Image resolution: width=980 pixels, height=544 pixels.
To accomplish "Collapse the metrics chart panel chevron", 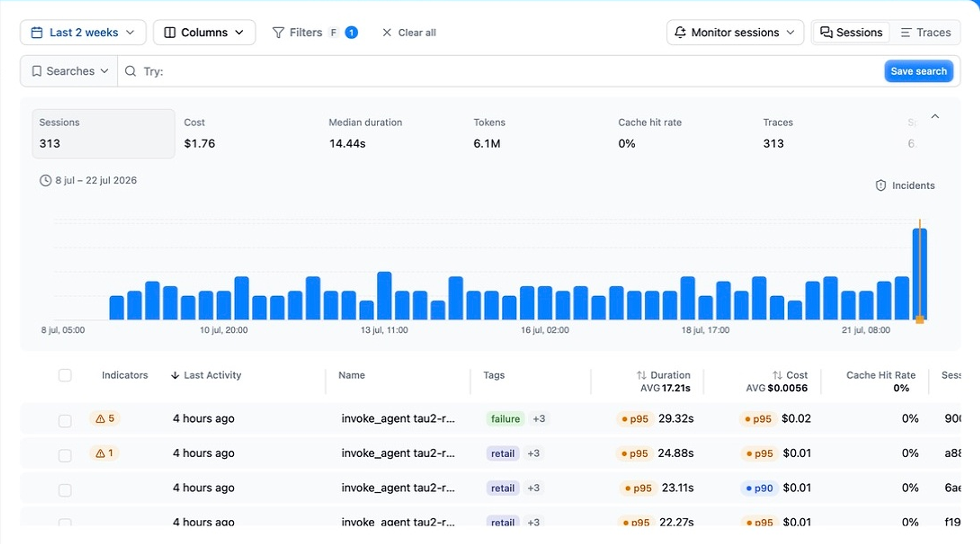I will (x=935, y=116).
